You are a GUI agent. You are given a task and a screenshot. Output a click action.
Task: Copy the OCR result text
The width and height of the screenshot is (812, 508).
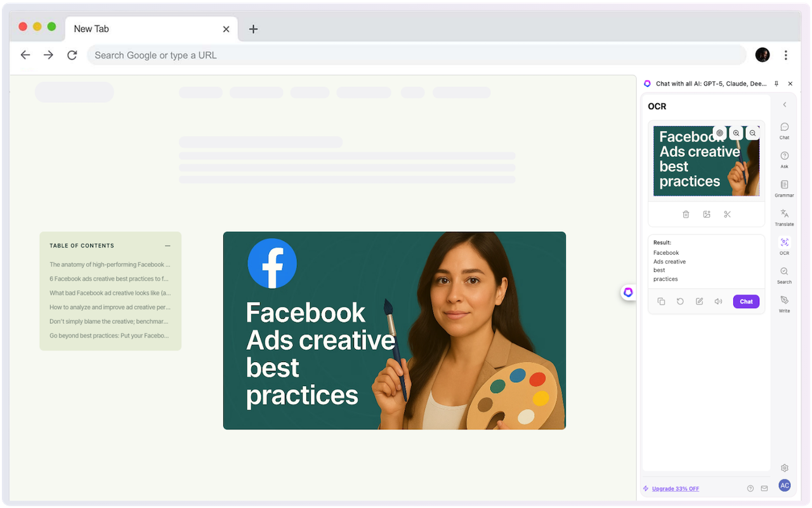661,302
